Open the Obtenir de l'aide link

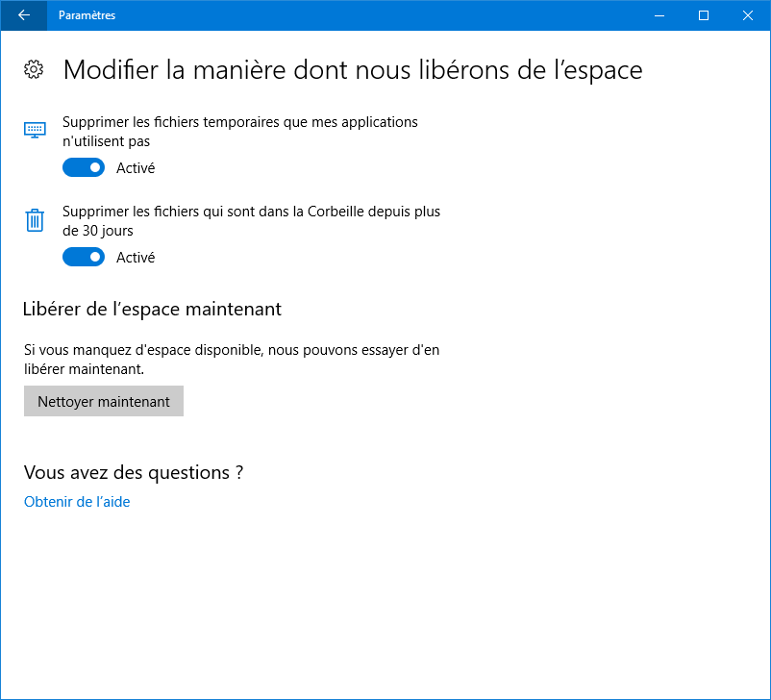coord(77,502)
